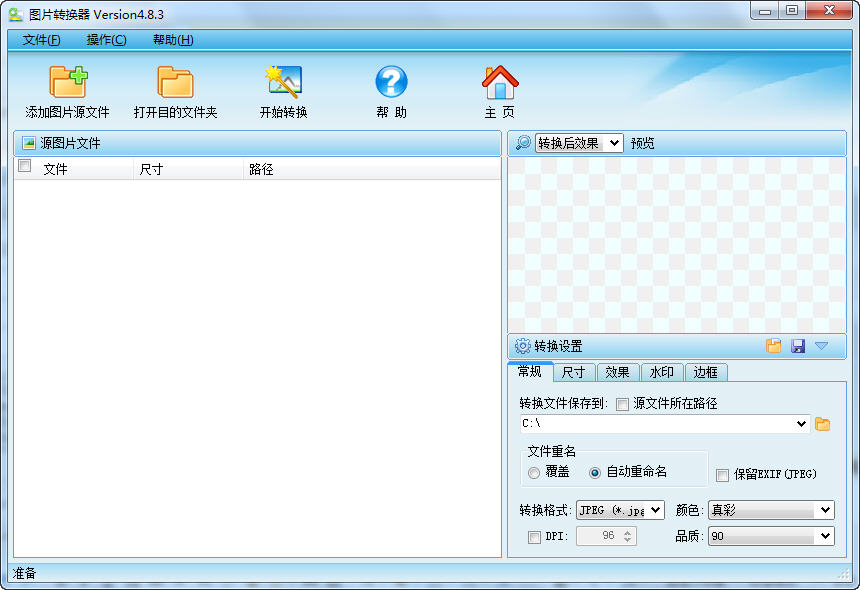Open the 颜色 color dropdown showing 真彩
The width and height of the screenshot is (860, 590).
771,510
